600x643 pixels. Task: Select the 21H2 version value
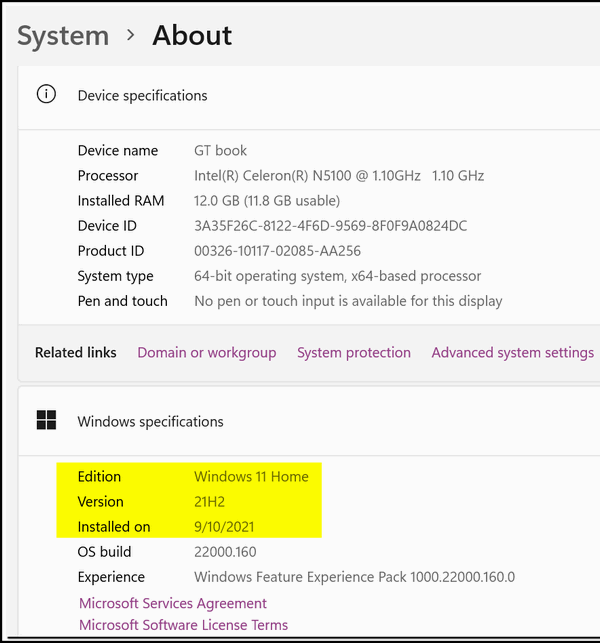coord(209,502)
